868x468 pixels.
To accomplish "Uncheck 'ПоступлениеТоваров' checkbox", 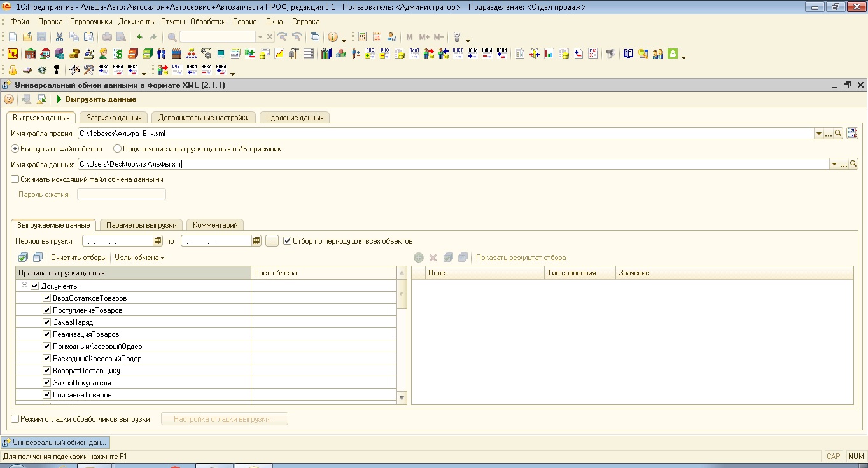I will 46,310.
